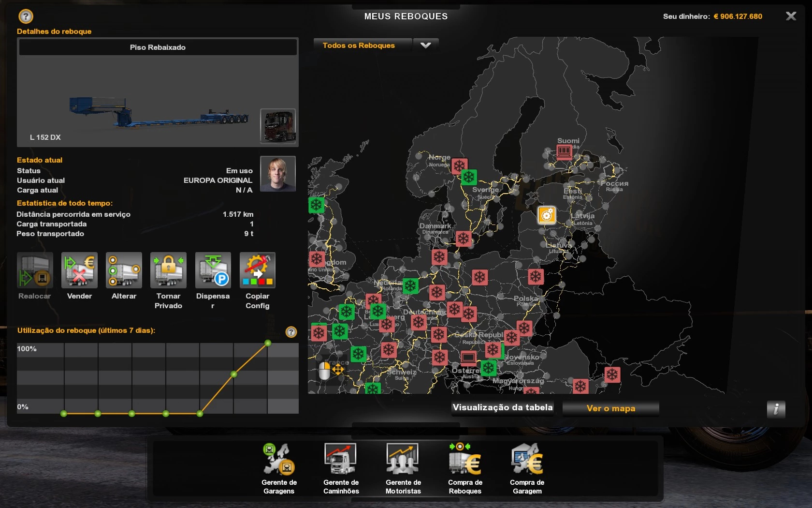The width and height of the screenshot is (812, 508).
Task: Switch to Visualização da tabela view
Action: (502, 408)
